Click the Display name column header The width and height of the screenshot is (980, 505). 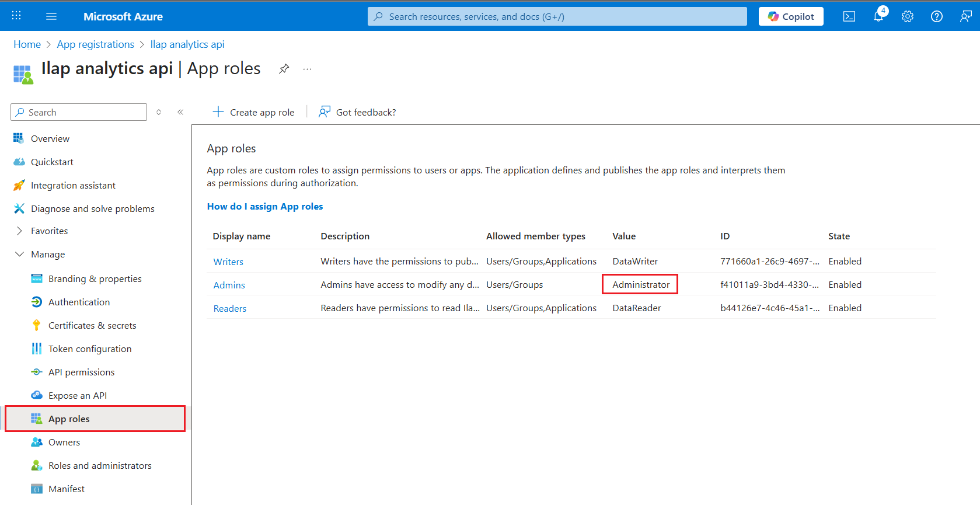242,236
